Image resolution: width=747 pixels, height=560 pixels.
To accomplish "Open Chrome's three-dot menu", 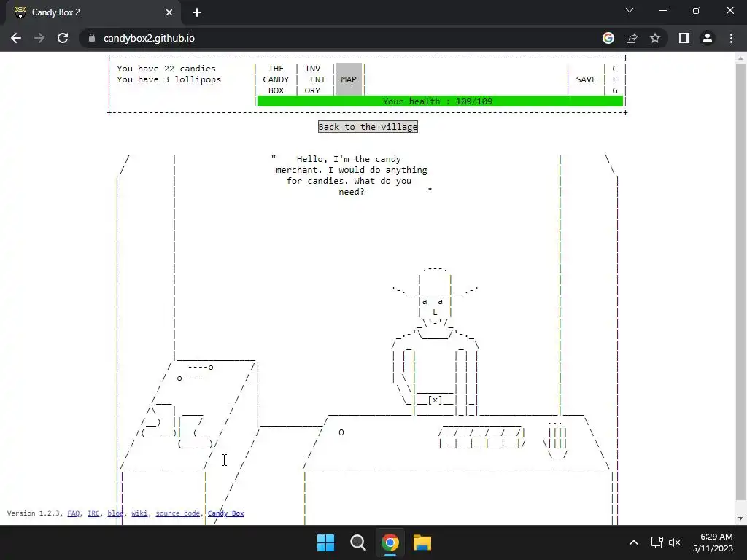I will [x=731, y=38].
